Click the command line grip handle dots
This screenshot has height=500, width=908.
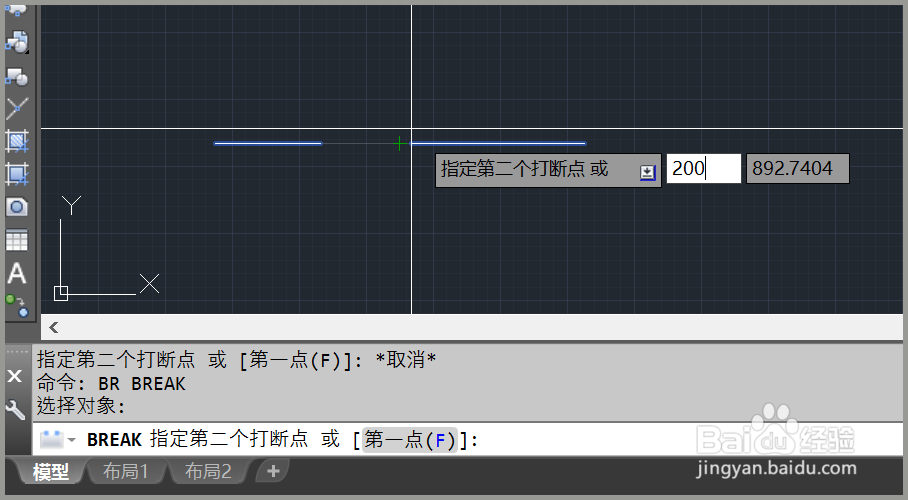17,352
